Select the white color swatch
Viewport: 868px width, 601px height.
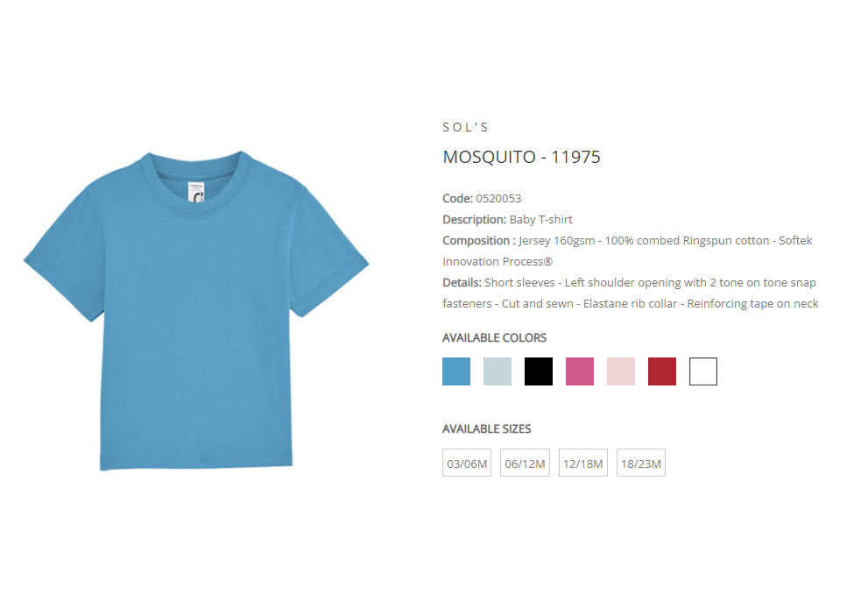[703, 371]
